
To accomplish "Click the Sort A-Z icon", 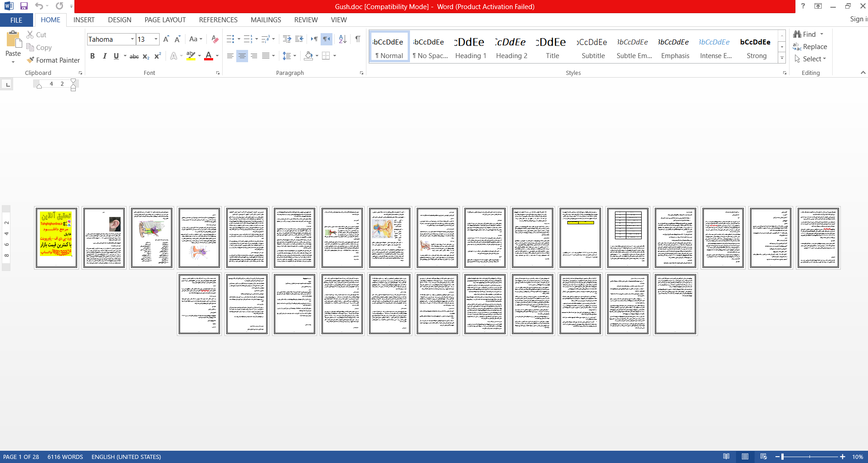I will (343, 39).
